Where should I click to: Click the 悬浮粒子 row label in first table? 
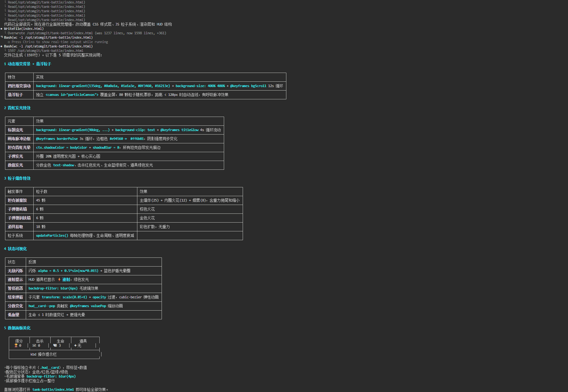19,95
